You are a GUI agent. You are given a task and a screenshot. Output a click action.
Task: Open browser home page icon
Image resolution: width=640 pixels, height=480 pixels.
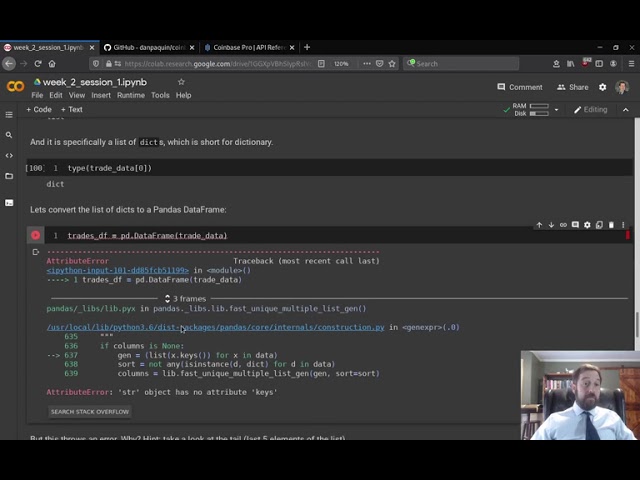(x=52, y=64)
